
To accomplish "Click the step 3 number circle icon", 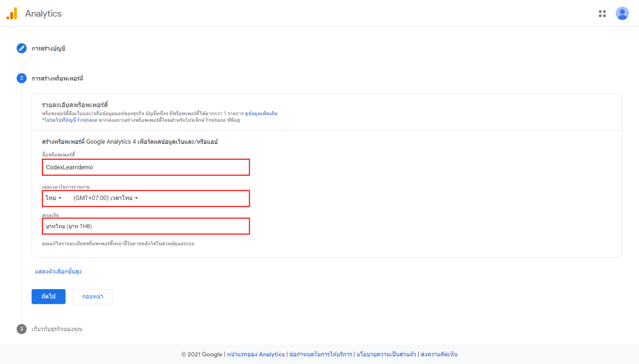I will pyautogui.click(x=21, y=329).
